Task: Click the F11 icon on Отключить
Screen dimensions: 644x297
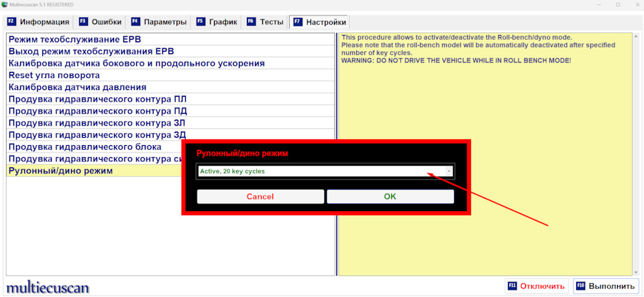Action: 513,286
